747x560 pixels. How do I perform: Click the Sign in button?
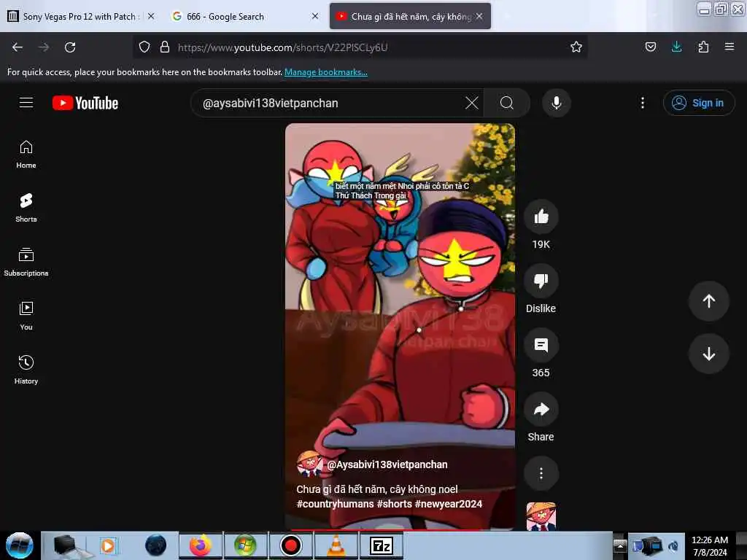coord(699,103)
